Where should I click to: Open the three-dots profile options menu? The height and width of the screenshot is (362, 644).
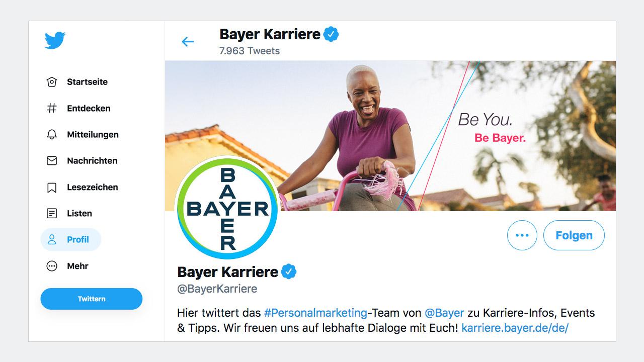coord(522,235)
